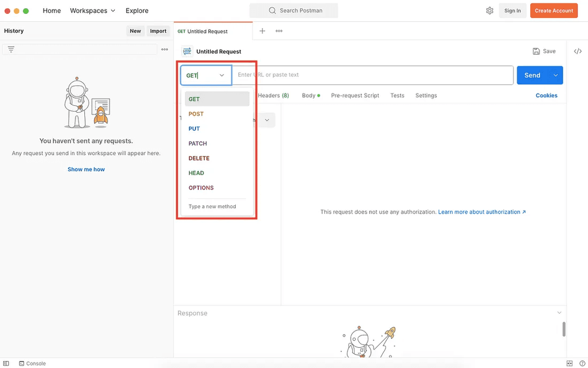The image size is (588, 368).
Task: Open the Explore page
Action: tap(137, 10)
